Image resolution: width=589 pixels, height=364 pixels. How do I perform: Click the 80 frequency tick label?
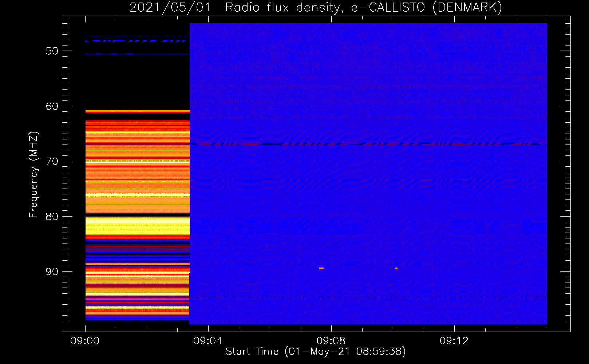pyautogui.click(x=52, y=217)
